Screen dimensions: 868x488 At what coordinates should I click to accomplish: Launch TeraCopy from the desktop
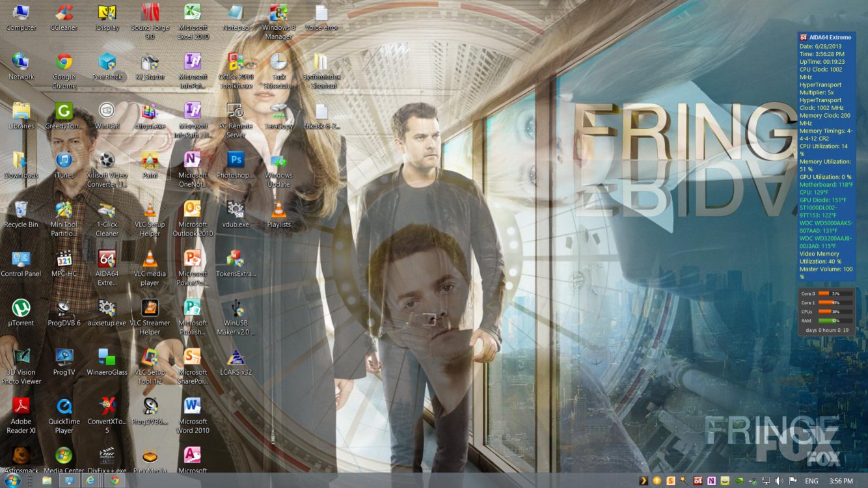click(x=278, y=116)
